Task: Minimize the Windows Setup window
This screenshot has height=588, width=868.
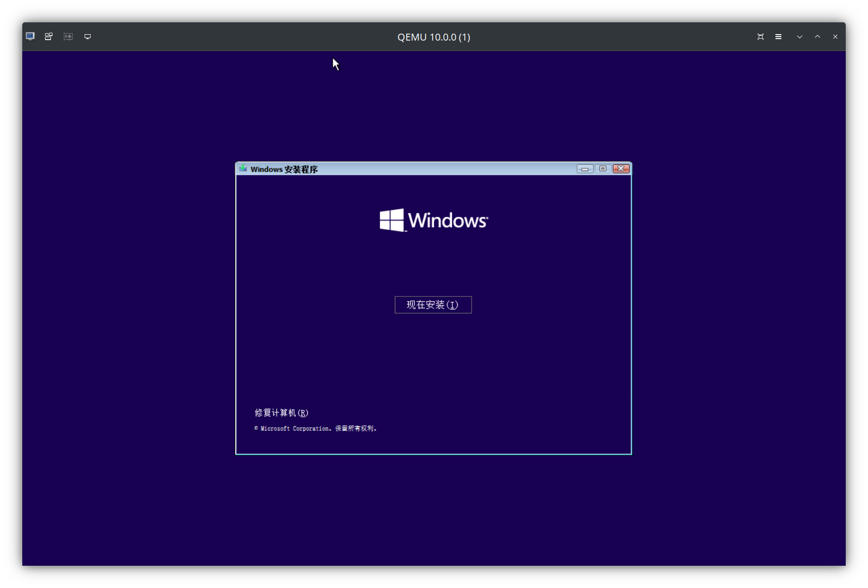Action: click(x=585, y=169)
